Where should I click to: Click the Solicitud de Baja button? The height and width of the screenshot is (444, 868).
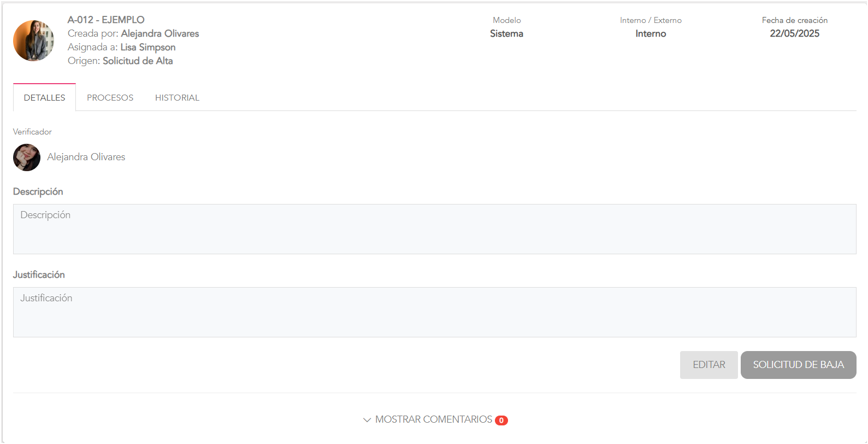pos(798,365)
